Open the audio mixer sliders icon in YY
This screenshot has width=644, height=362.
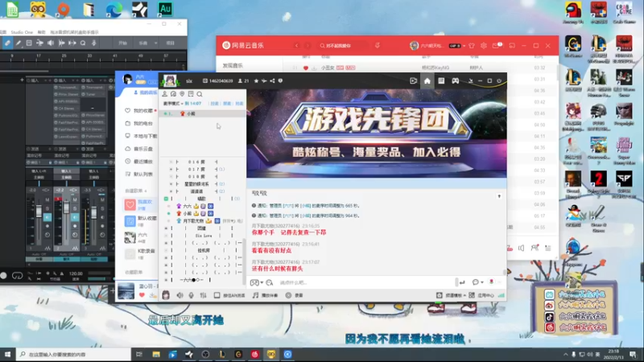click(204, 295)
